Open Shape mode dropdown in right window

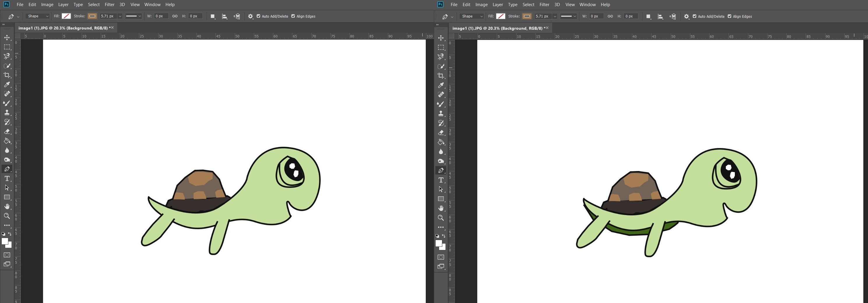(472, 16)
